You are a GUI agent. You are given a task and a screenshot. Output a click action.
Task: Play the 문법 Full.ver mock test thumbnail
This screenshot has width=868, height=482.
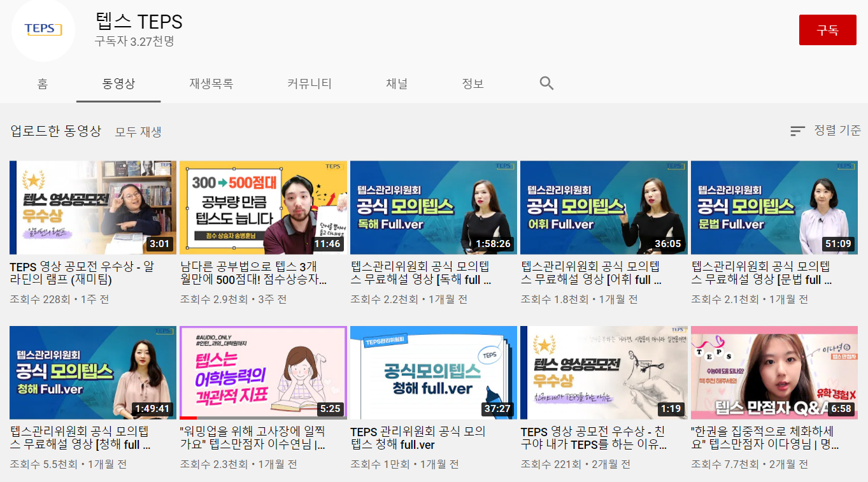(774, 208)
